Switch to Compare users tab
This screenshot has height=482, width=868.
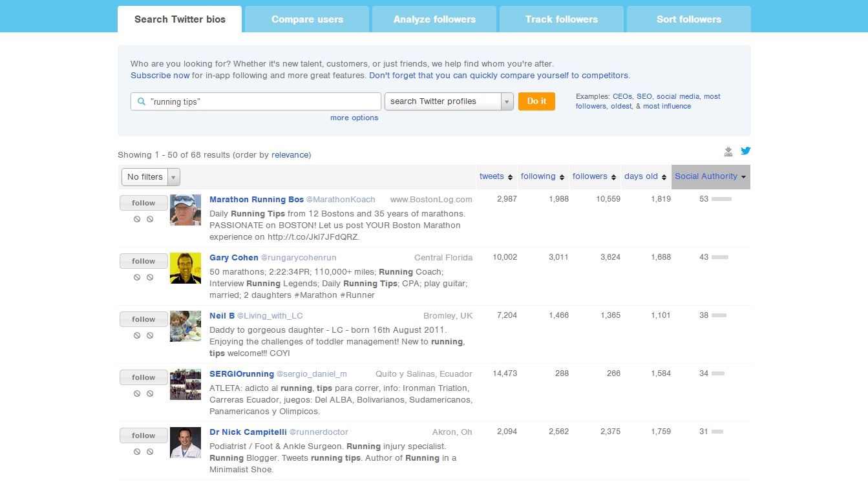307,19
